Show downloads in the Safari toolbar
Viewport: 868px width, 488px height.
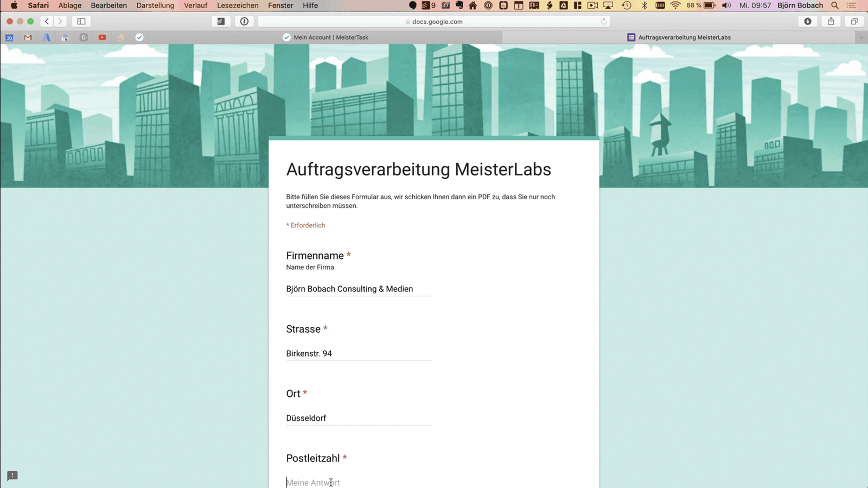808,21
